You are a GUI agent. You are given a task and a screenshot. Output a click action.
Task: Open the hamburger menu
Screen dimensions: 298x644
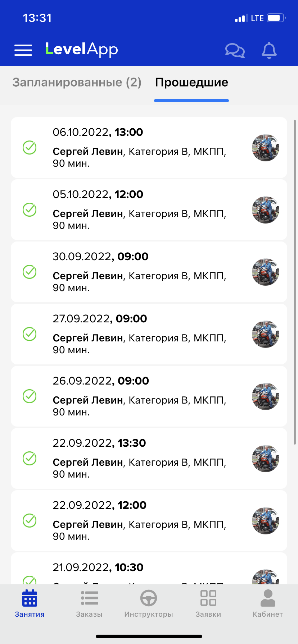pos(23,50)
